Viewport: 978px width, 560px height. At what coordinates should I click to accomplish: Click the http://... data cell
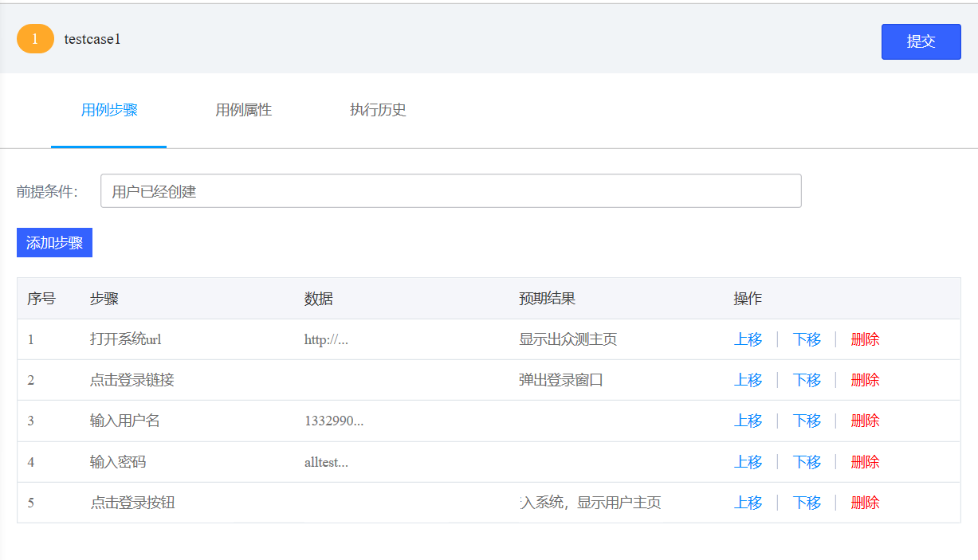(327, 339)
